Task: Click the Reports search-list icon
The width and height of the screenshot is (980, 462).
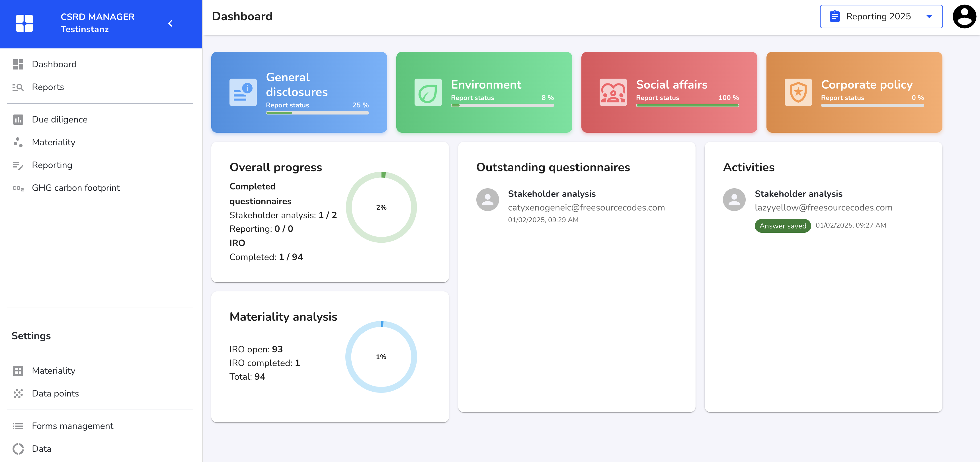Action: [x=18, y=87]
